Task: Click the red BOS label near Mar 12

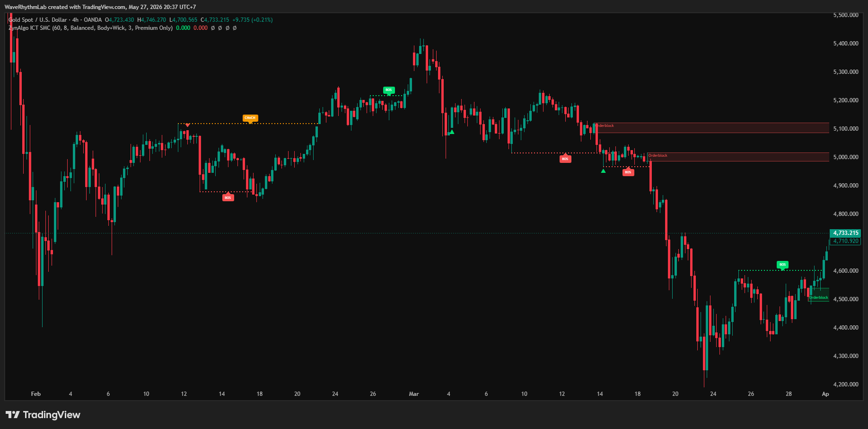Action: pyautogui.click(x=565, y=159)
